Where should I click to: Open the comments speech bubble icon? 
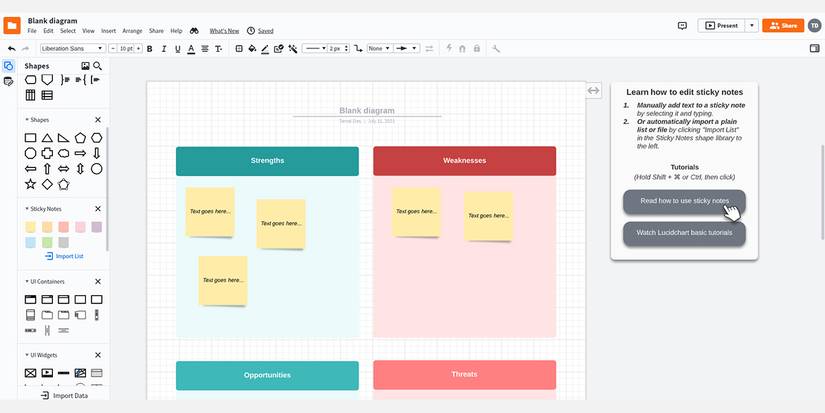click(682, 26)
